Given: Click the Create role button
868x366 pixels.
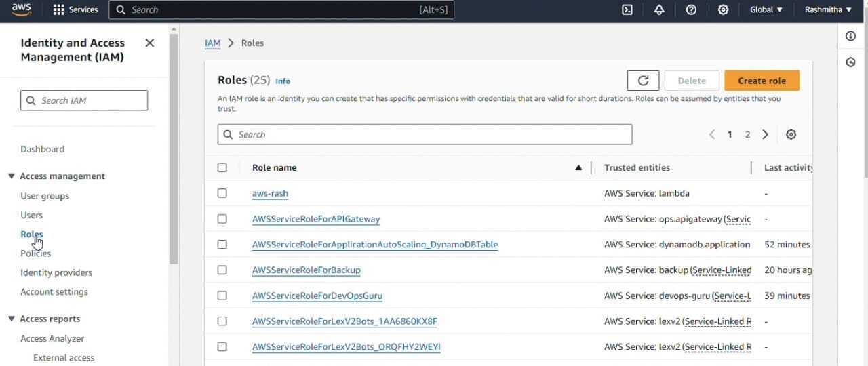Looking at the screenshot, I should 762,81.
